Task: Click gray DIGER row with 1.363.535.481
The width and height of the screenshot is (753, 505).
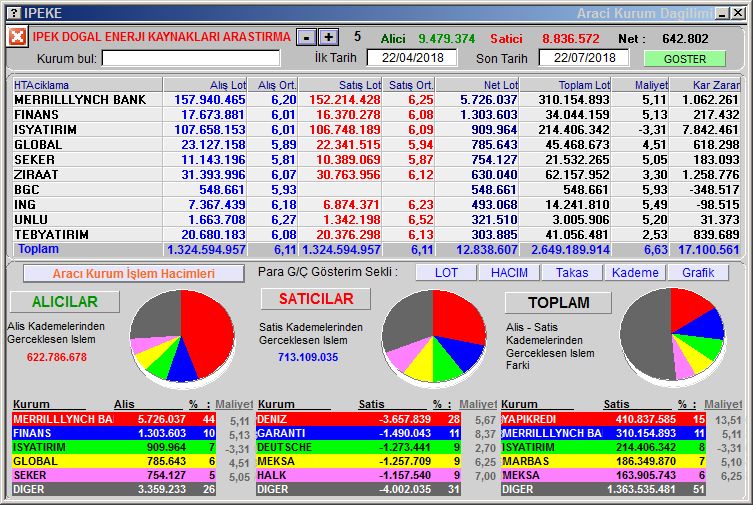Action: click(603, 490)
